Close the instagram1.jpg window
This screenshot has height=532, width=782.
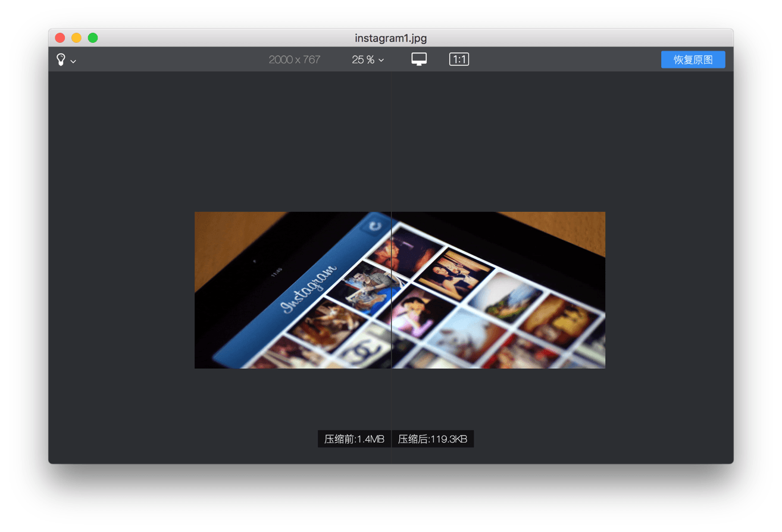pyautogui.click(x=60, y=37)
